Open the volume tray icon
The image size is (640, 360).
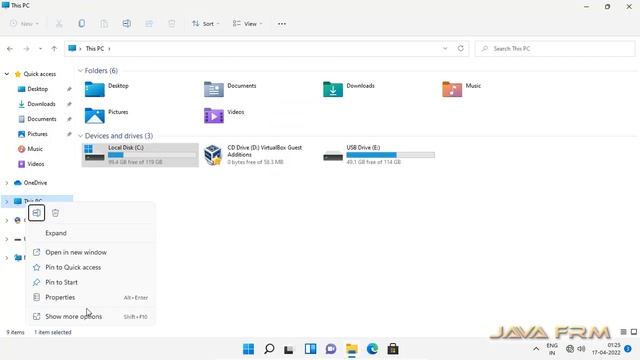click(581, 349)
